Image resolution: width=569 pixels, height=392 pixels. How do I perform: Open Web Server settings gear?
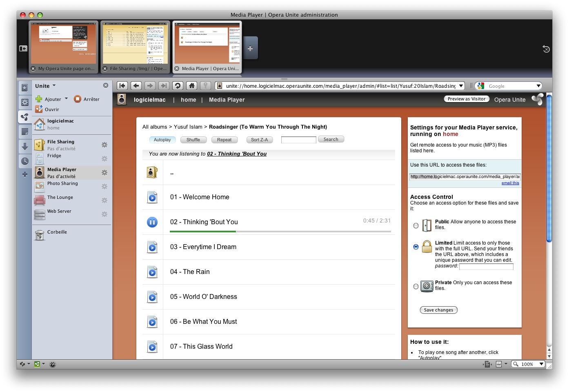(104, 214)
